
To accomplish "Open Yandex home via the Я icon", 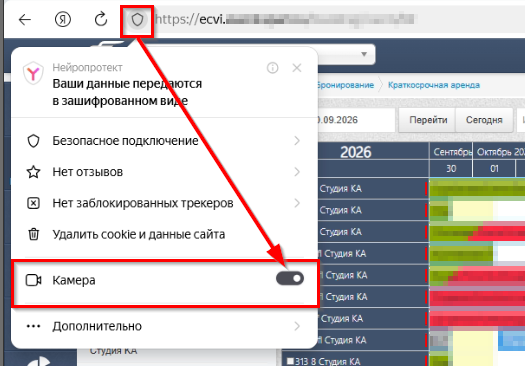I will coord(63,20).
